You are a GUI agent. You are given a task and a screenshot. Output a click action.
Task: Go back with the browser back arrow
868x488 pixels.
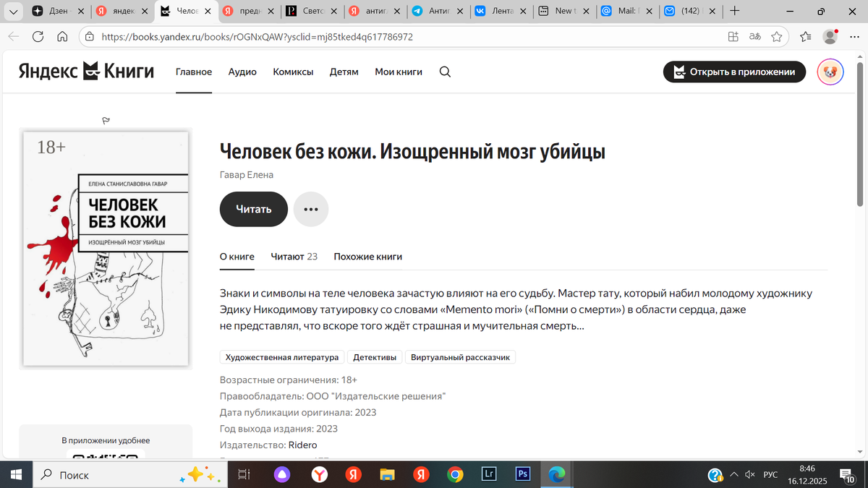click(14, 37)
